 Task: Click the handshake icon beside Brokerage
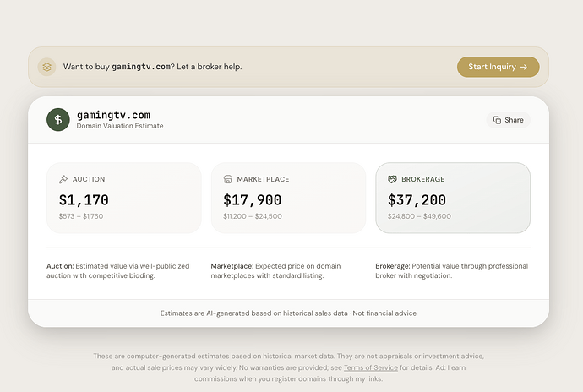(x=392, y=179)
